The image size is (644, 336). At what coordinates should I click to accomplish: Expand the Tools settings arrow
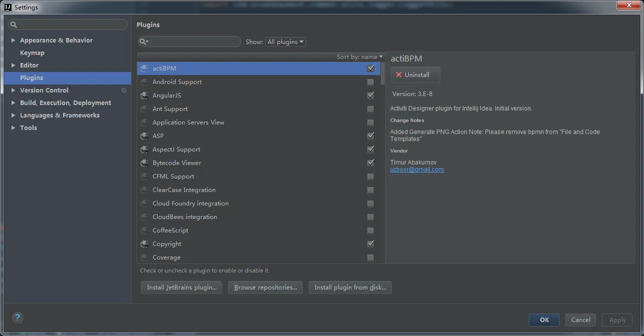pyautogui.click(x=14, y=128)
